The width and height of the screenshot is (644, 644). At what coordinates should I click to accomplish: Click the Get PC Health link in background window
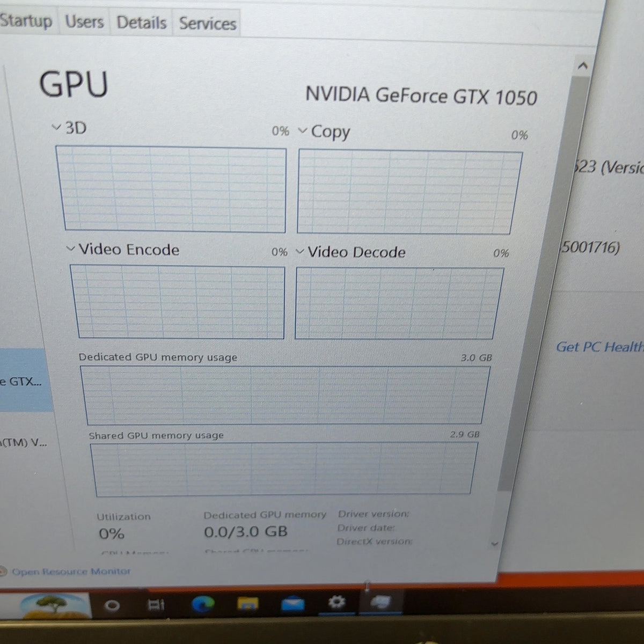(x=599, y=347)
